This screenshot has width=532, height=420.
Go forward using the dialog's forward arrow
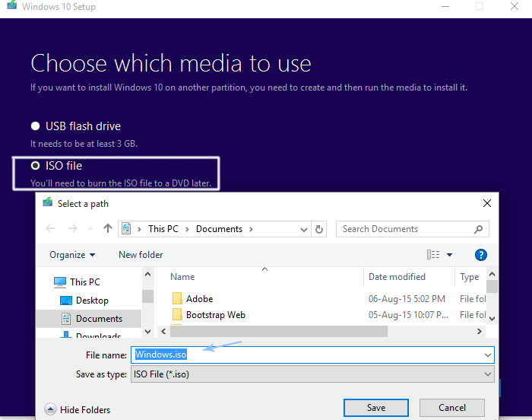click(73, 229)
